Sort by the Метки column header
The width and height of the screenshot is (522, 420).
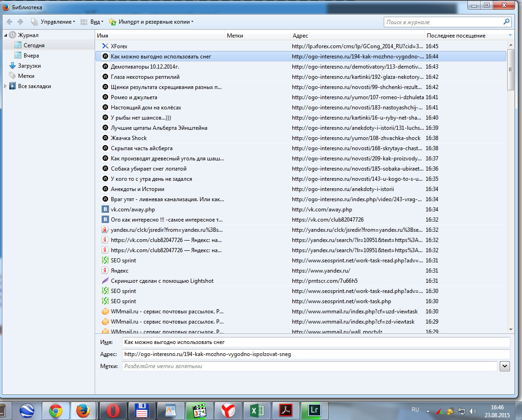point(258,36)
